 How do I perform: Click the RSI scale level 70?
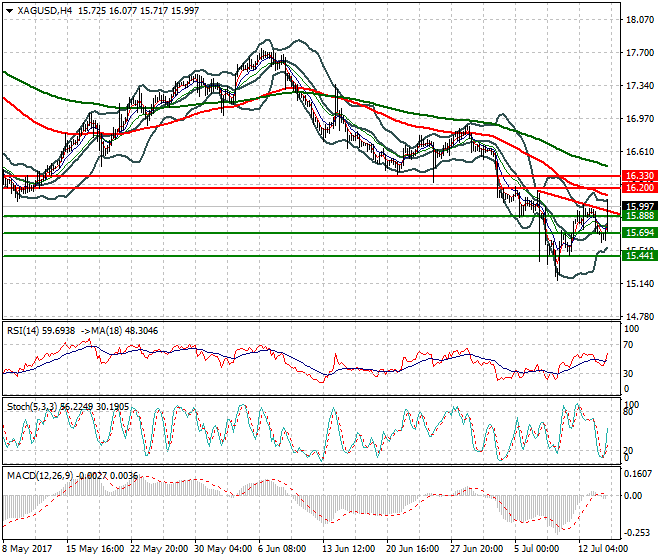pyautogui.click(x=628, y=345)
